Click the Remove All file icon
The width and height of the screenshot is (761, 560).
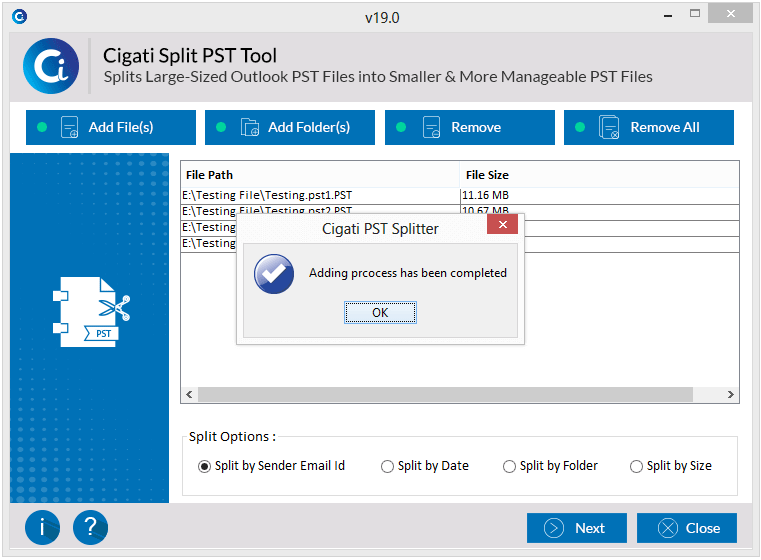[x=609, y=127]
